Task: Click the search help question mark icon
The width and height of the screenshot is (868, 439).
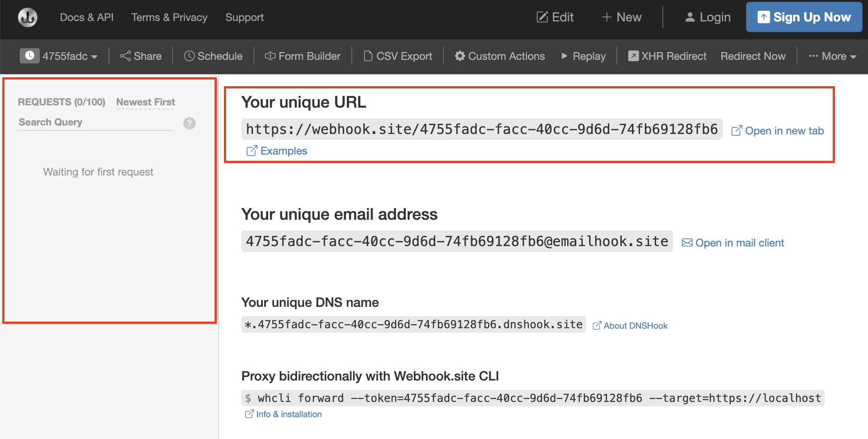Action: 190,123
